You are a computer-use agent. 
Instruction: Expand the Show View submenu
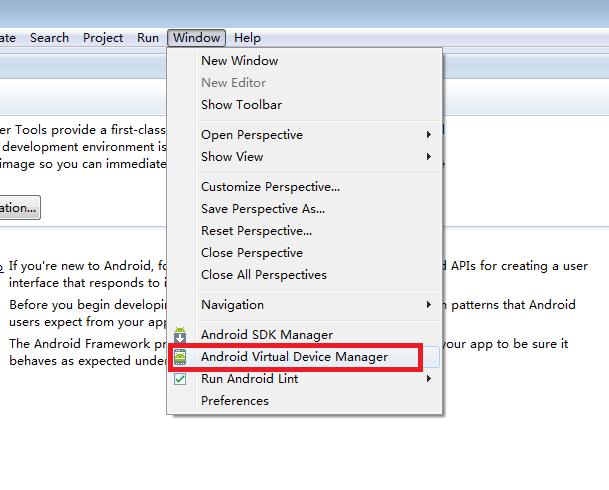point(304,157)
